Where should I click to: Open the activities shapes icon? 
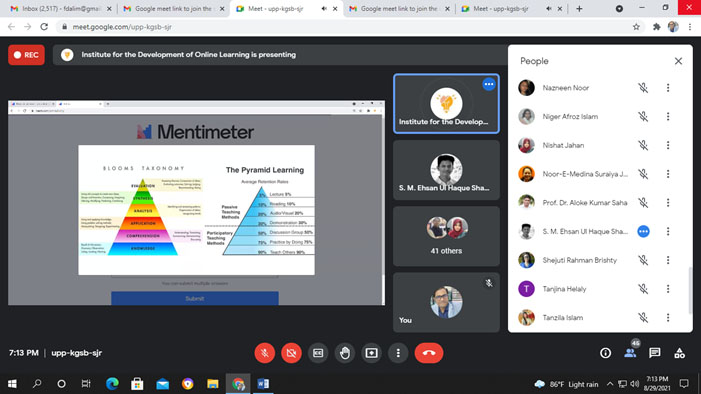680,353
